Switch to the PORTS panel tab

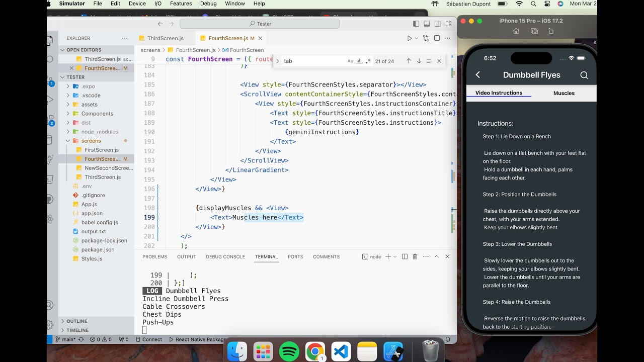click(x=295, y=256)
